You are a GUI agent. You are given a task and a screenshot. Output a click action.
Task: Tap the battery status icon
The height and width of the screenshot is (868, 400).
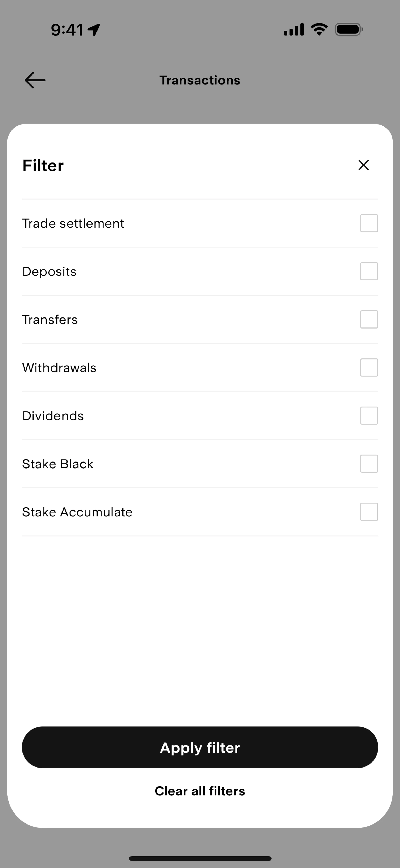click(349, 29)
